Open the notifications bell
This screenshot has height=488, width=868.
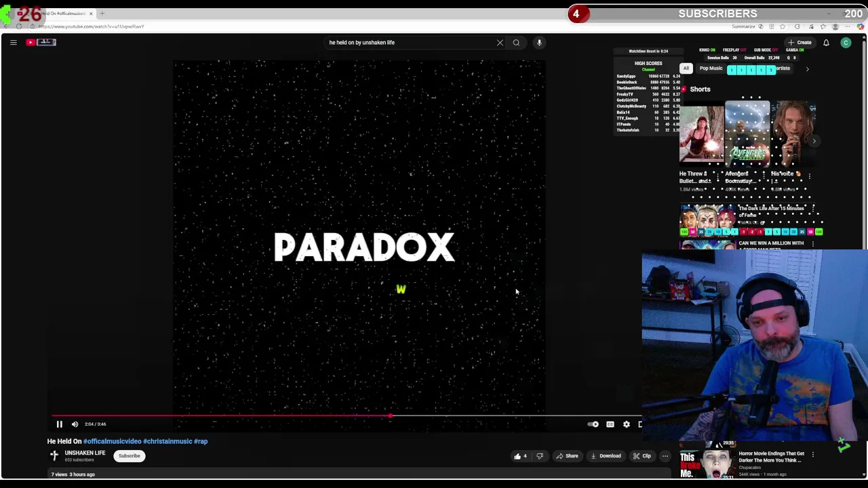[x=826, y=43]
